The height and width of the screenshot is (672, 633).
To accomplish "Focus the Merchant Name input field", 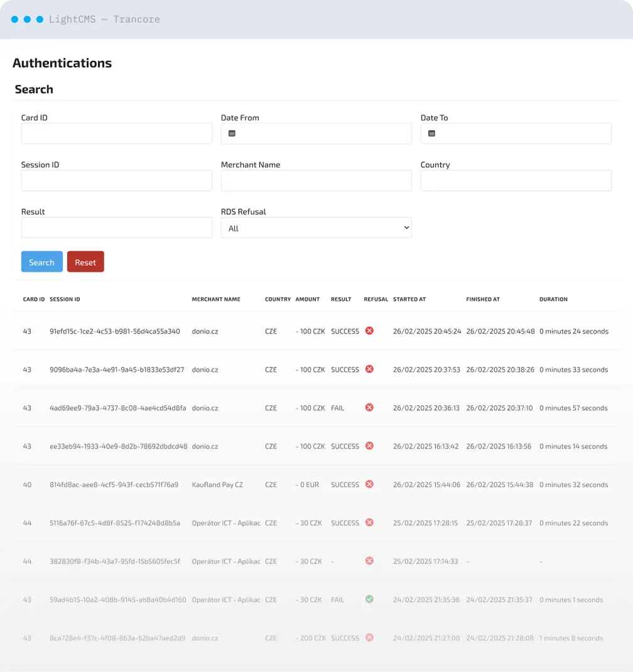I will (x=316, y=180).
